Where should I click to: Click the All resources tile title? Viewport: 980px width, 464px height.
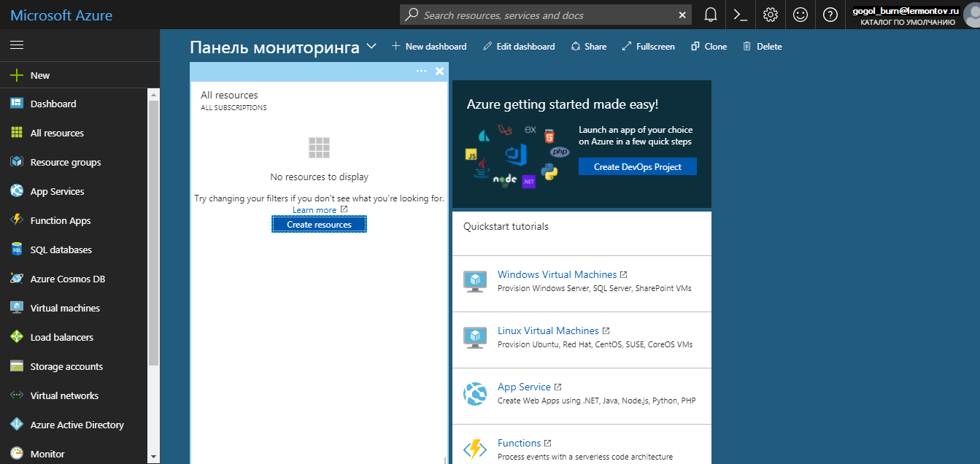point(229,95)
